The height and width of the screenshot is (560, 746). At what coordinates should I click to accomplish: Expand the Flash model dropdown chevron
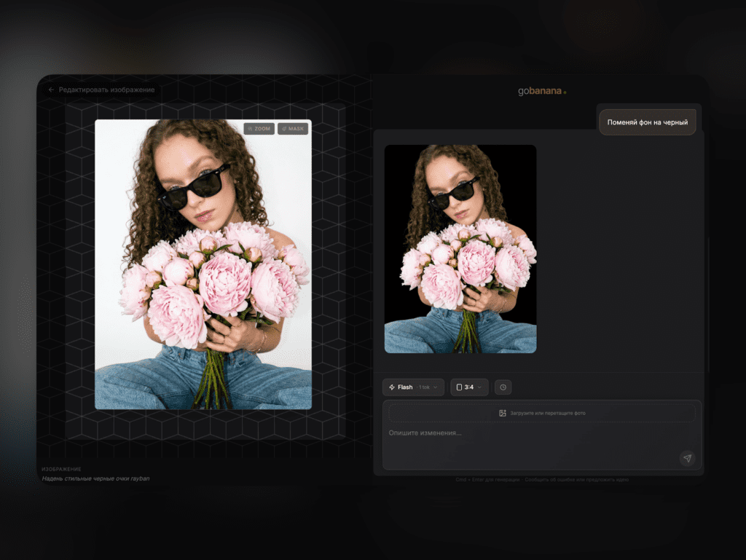[x=436, y=387]
